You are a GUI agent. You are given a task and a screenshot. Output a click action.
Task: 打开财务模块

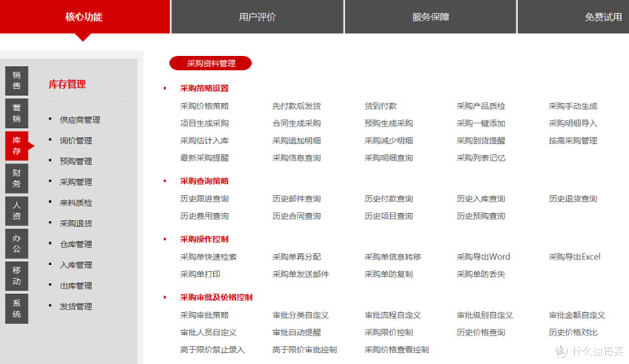tap(16, 179)
